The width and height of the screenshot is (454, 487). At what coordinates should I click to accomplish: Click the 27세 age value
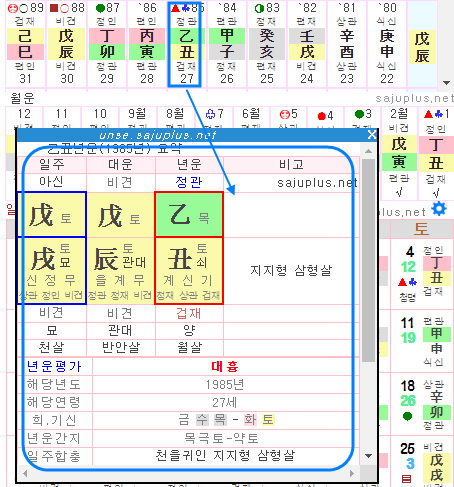click(x=225, y=403)
